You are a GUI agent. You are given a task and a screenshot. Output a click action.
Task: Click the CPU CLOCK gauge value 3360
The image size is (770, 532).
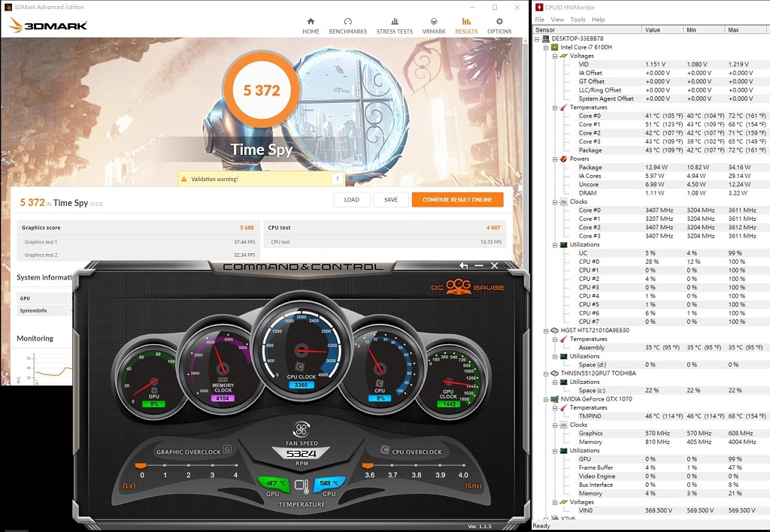pyautogui.click(x=301, y=385)
